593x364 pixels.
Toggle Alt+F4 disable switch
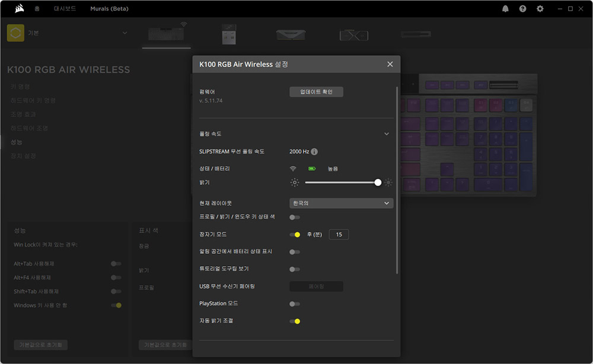coord(116,277)
